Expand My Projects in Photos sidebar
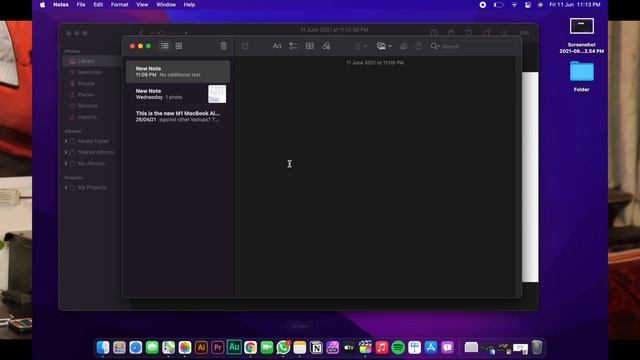640x360 pixels. pos(66,187)
